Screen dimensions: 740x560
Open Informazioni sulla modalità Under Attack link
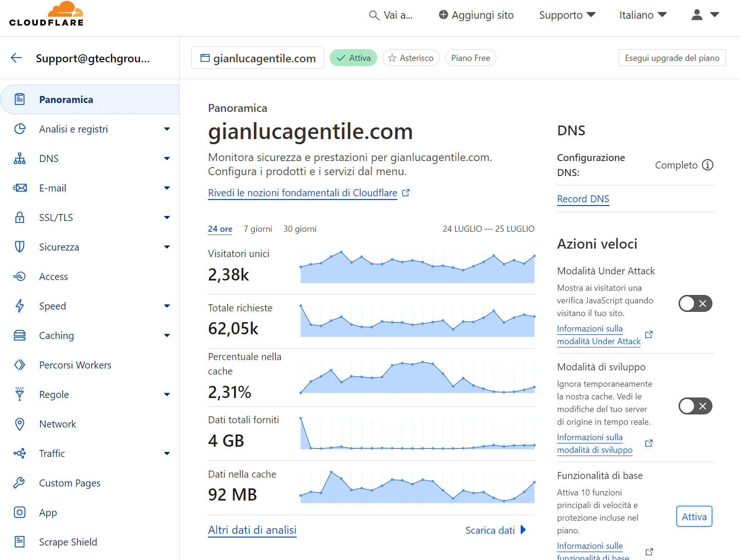[x=599, y=335]
